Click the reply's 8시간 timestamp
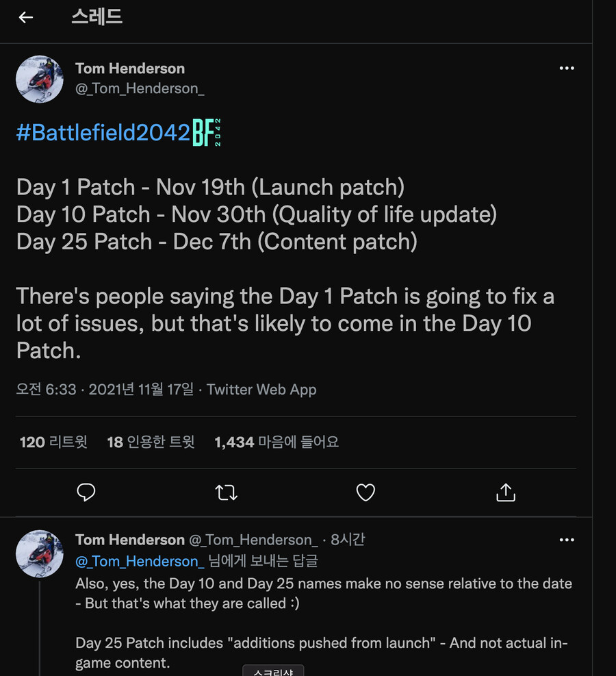 click(x=348, y=540)
